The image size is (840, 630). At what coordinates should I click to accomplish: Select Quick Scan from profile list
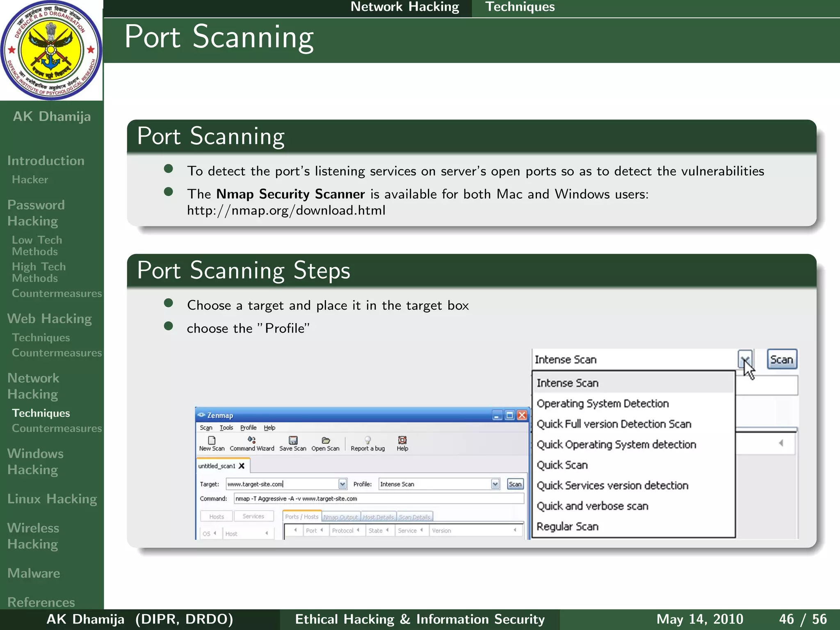562,465
